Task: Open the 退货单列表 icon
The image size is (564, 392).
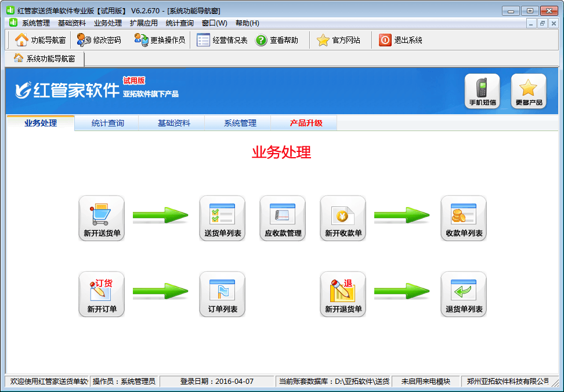Action: (464, 293)
